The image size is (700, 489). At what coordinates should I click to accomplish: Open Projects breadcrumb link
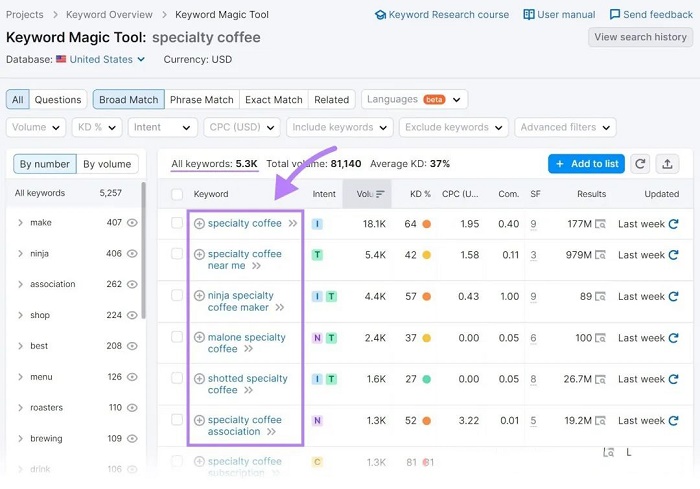(25, 15)
